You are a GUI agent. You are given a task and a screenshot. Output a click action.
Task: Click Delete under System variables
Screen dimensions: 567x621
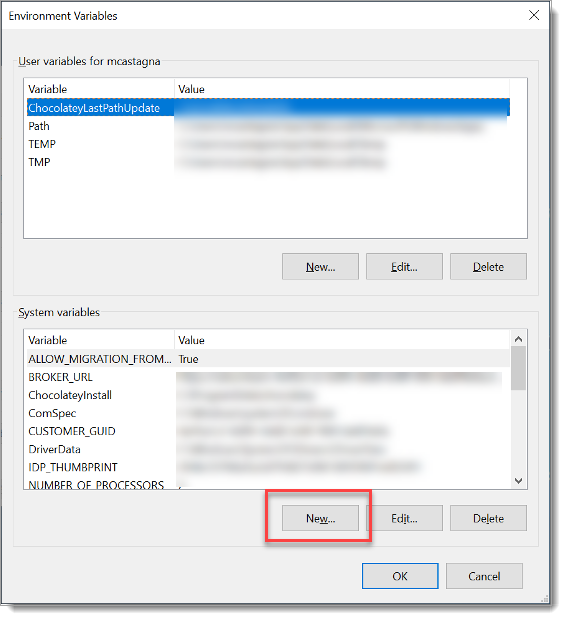[488, 518]
